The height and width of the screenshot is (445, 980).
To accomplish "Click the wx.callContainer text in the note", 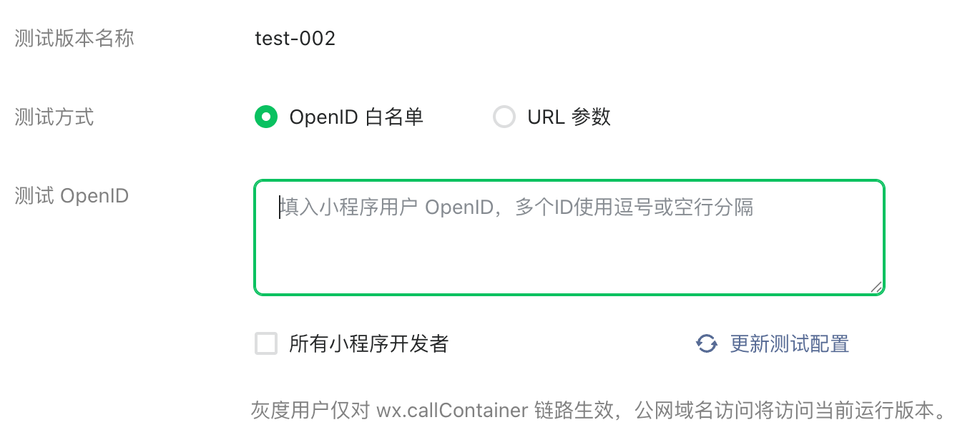I will coord(452,411).
